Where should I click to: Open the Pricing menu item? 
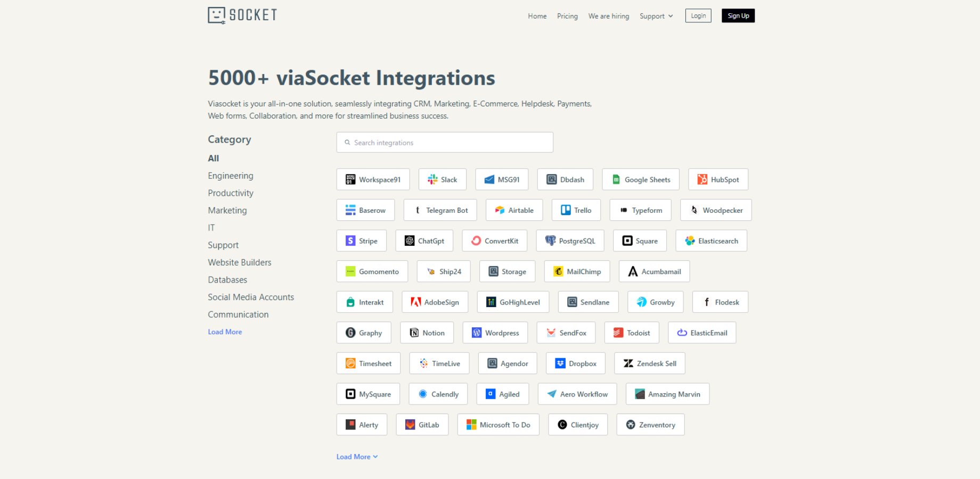pyautogui.click(x=567, y=16)
